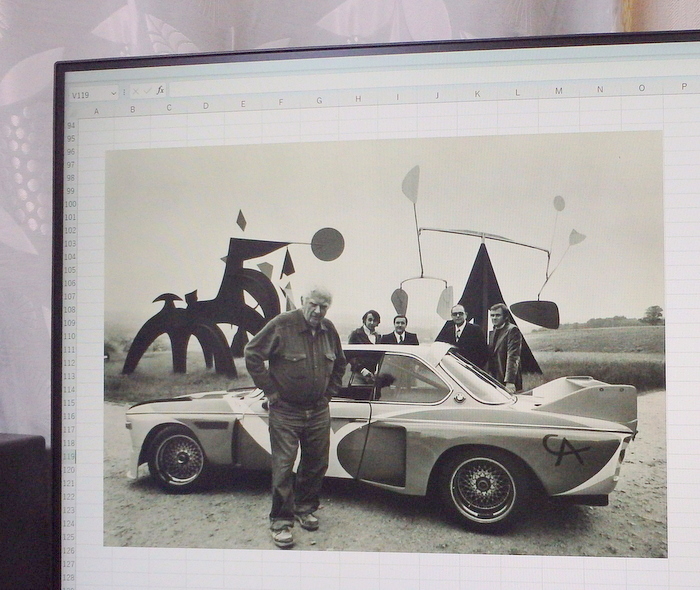
Task: Select row 121 header
Action: (x=69, y=483)
